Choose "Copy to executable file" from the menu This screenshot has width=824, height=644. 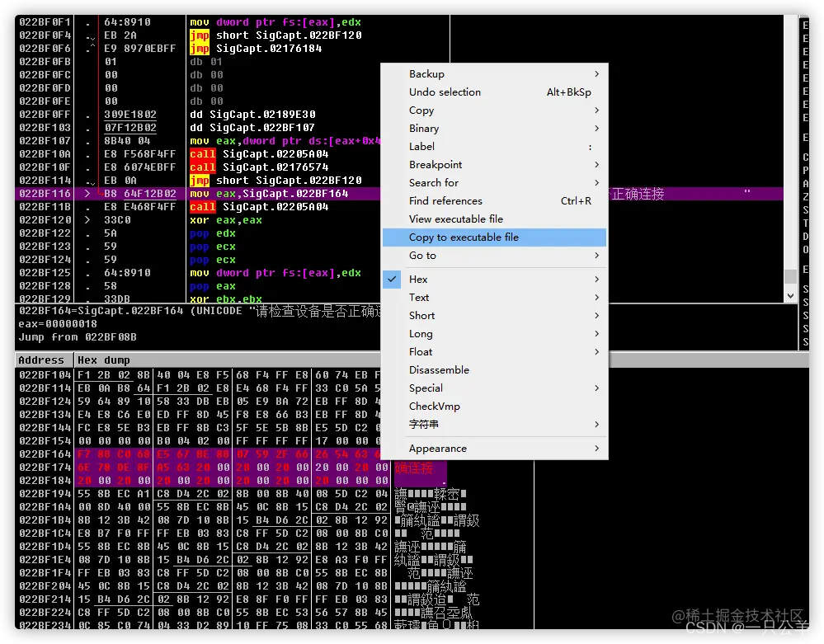point(462,237)
